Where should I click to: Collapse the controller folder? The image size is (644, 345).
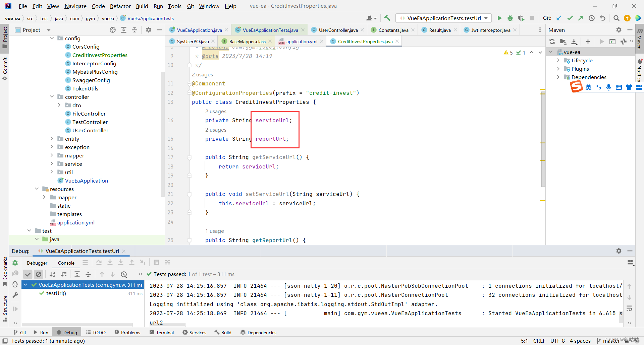(x=52, y=97)
